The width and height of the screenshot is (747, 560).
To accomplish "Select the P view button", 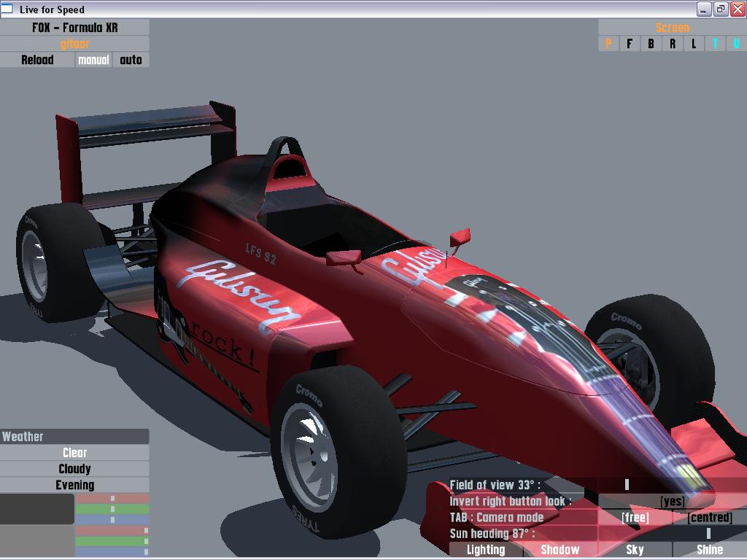I will [608, 44].
